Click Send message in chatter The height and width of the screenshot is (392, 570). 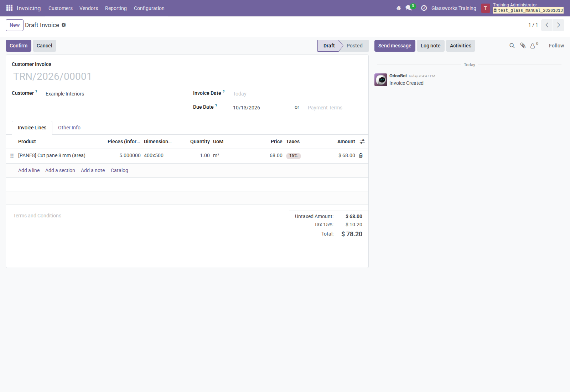tap(395, 46)
